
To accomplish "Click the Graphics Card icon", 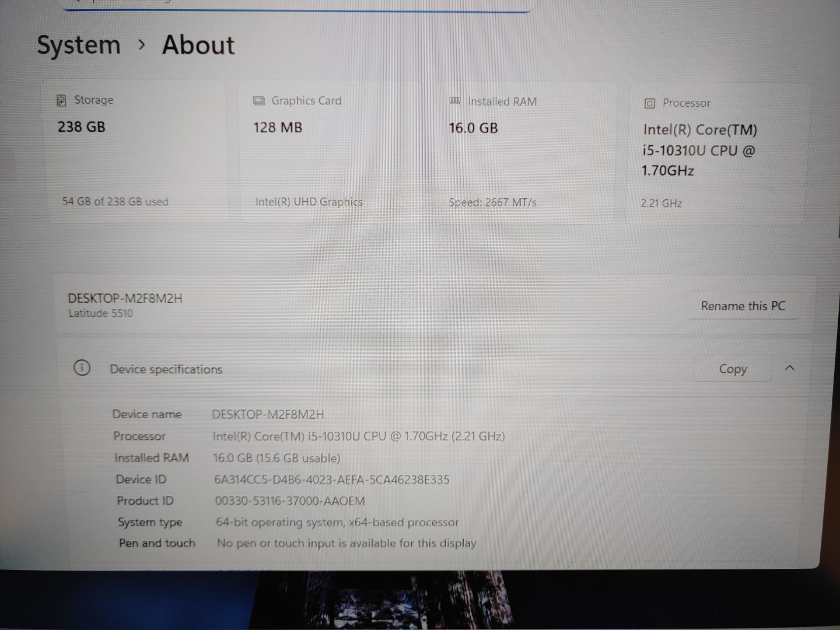I will (x=258, y=100).
